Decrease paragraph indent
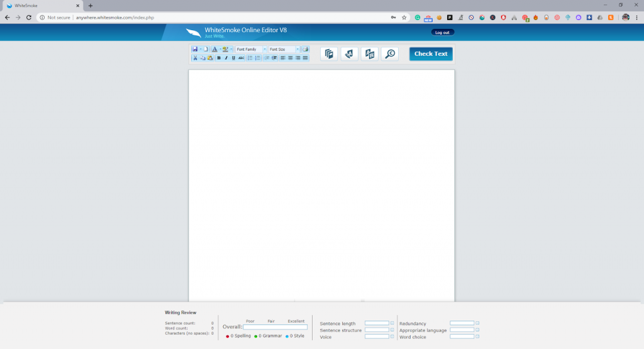644x349 pixels. point(267,58)
